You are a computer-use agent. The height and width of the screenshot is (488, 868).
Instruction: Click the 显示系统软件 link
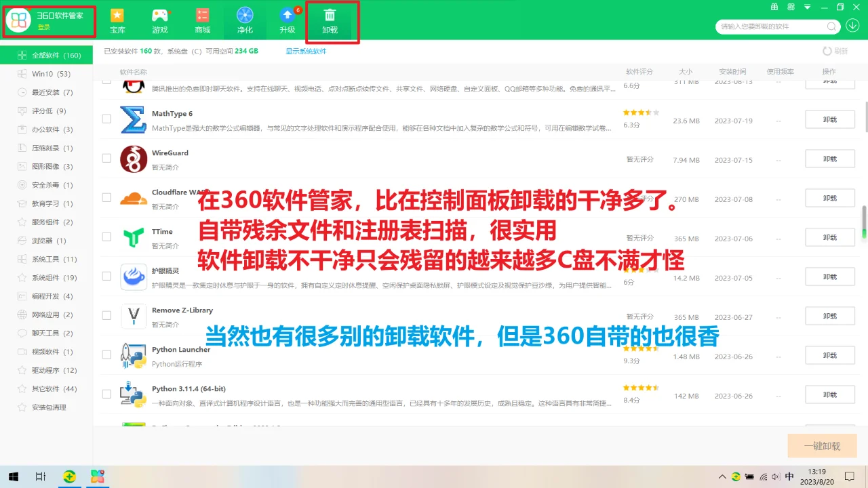tap(306, 50)
